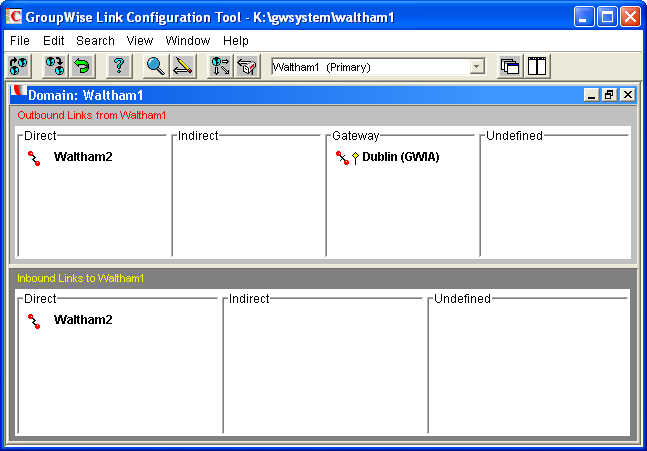The height and width of the screenshot is (451, 647).
Task: Minimize the GroupWise Link Configuration Tool window
Action: pos(584,17)
